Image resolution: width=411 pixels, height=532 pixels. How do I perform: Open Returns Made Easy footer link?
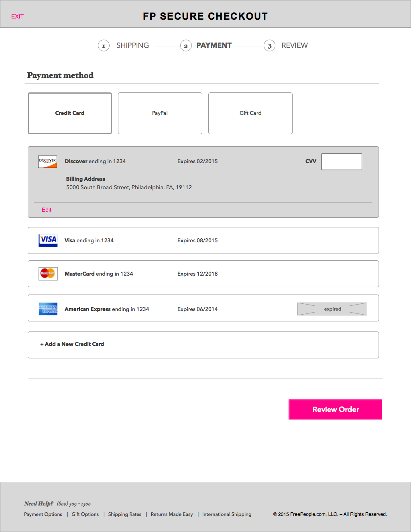coord(172,514)
